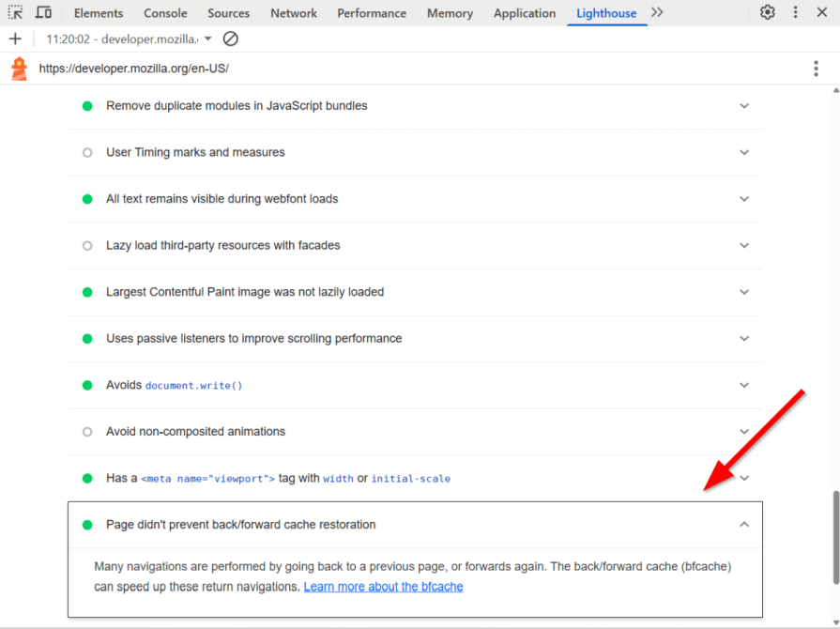Screen dimensions: 840x629
Task: Toggle the device toolbar icon
Action: coord(42,12)
